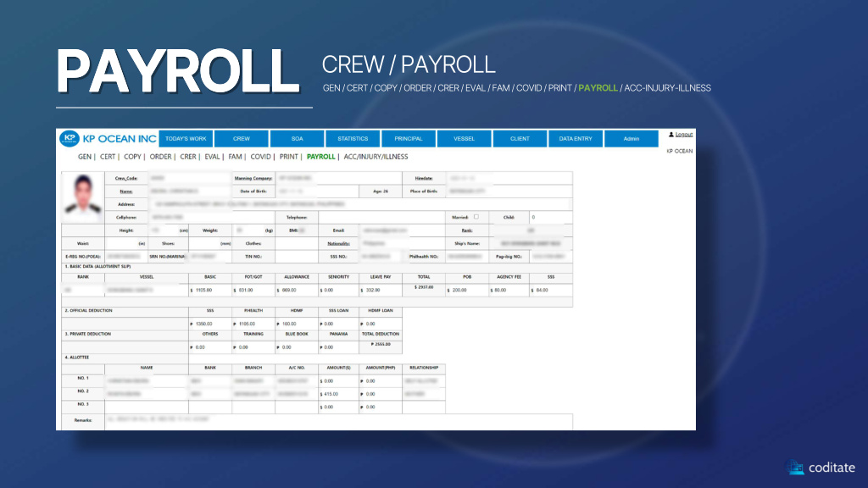Click the Logout user icon link

pyautogui.click(x=681, y=135)
